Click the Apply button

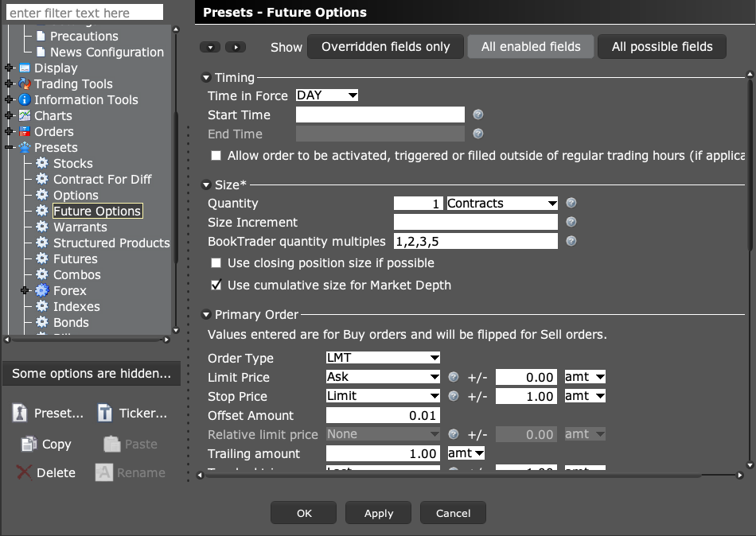(379, 513)
